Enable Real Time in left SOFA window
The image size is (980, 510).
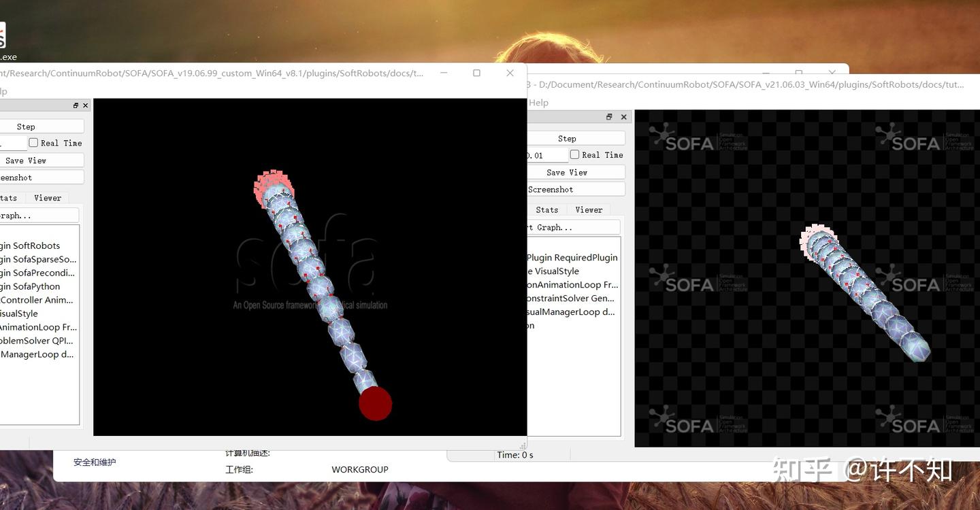(x=33, y=143)
